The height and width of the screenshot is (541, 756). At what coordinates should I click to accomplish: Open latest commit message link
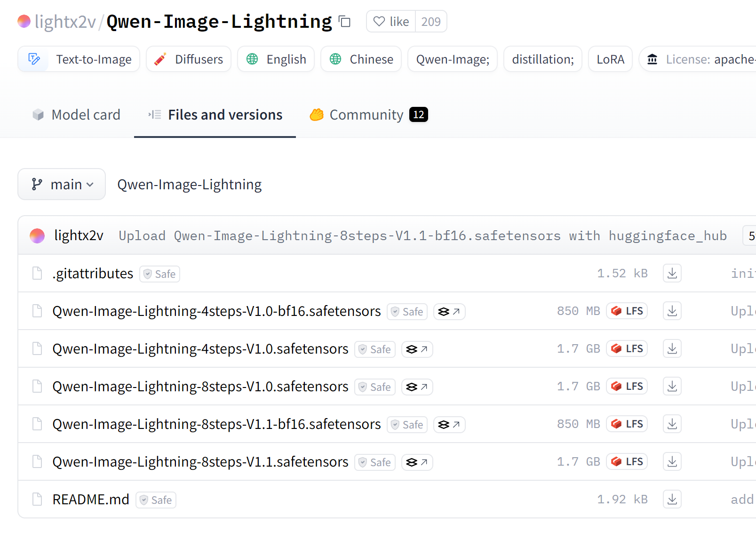[422, 235]
